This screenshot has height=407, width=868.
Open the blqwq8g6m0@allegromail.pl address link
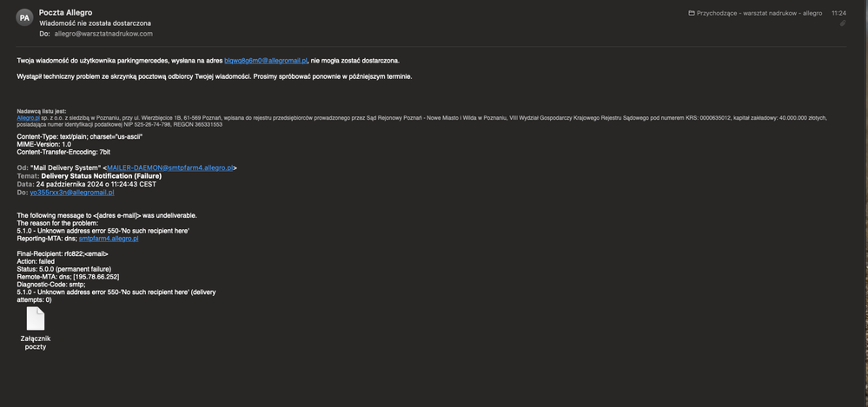[266, 60]
